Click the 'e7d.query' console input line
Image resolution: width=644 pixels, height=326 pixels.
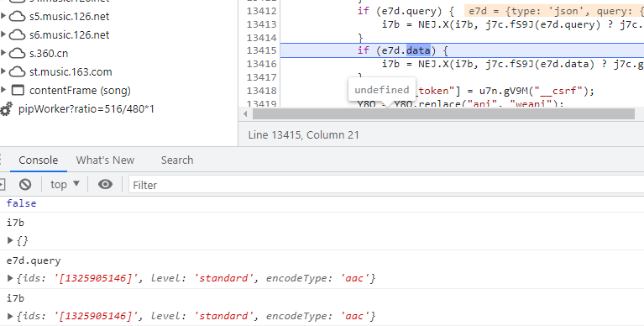(x=34, y=260)
